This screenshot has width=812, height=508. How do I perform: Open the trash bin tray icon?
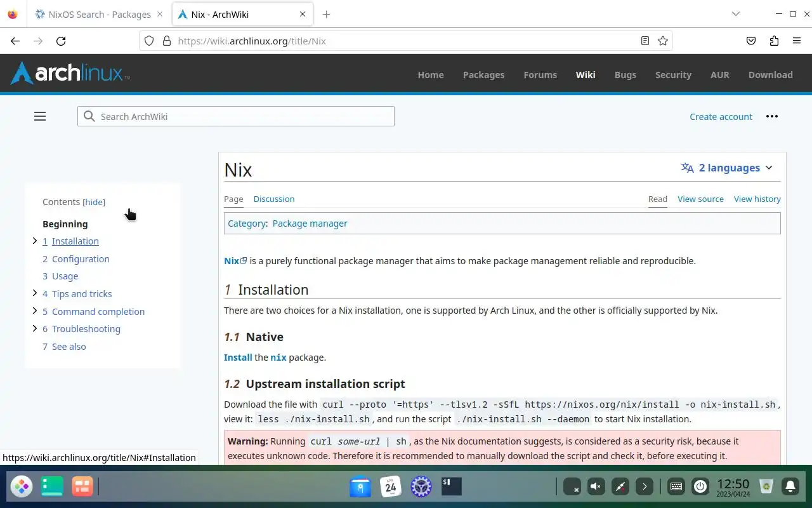(x=766, y=486)
